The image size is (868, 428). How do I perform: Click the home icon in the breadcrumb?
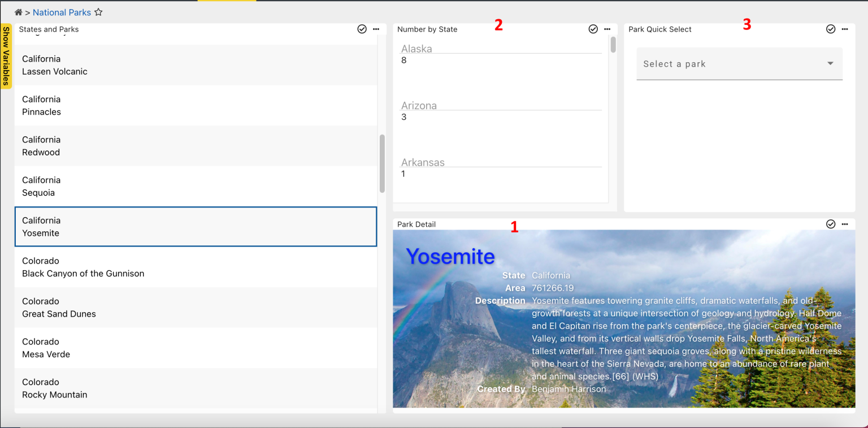point(19,12)
